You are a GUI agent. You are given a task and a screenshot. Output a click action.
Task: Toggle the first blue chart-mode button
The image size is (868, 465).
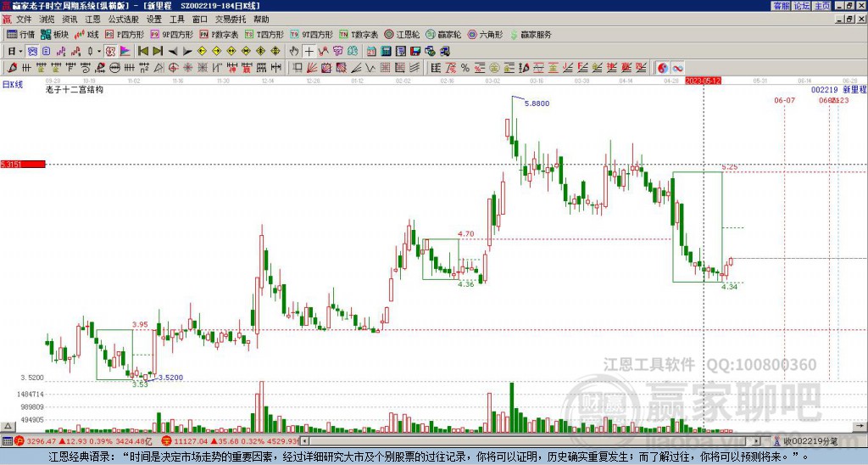[32, 51]
